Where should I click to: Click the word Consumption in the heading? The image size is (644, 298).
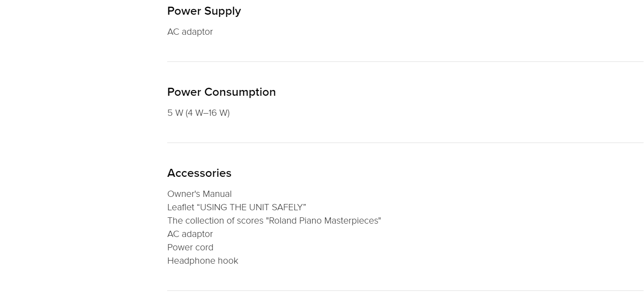240,92
